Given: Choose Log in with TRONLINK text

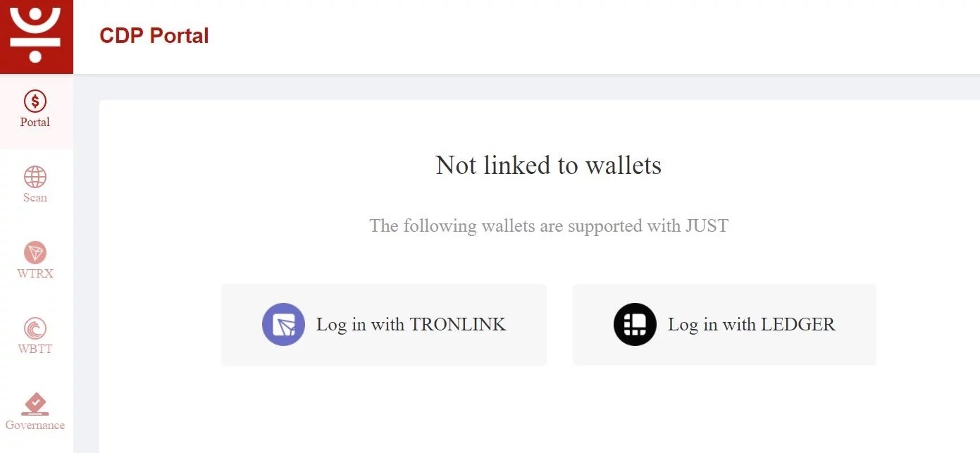Looking at the screenshot, I should coord(411,324).
